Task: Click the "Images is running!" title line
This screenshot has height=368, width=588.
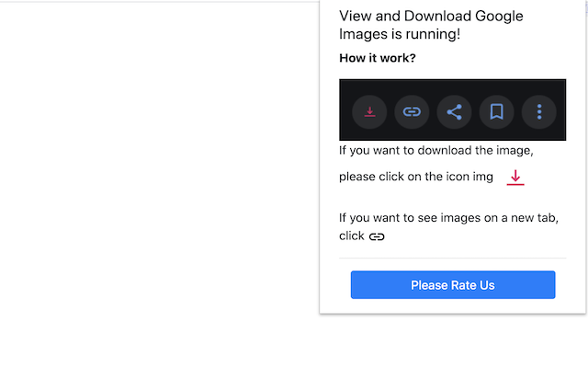Action: pos(399,35)
